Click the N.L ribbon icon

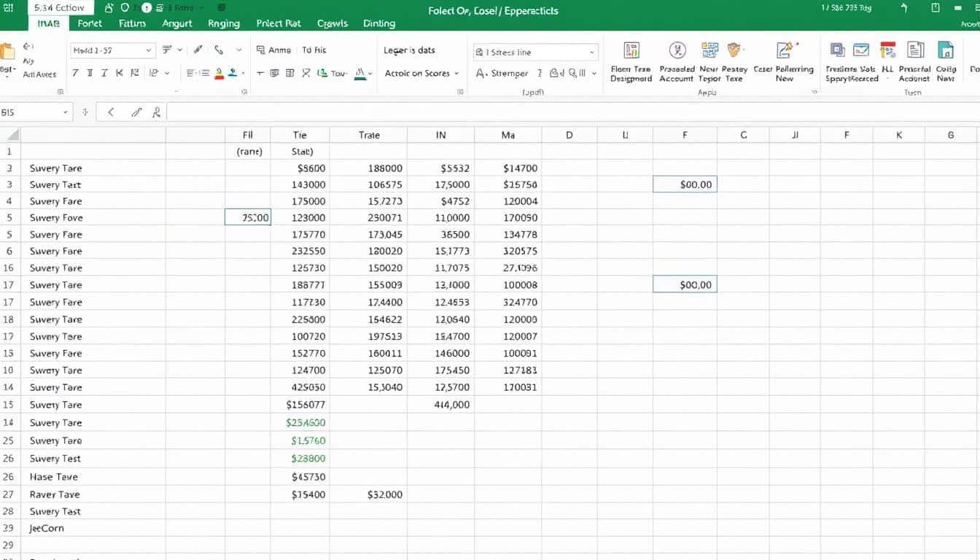tap(887, 50)
